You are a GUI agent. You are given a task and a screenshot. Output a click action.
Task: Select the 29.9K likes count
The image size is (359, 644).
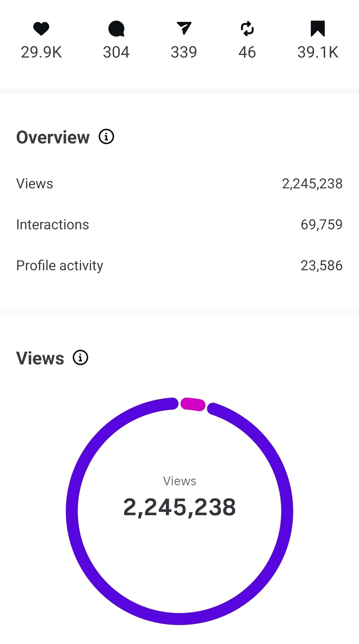click(x=41, y=52)
